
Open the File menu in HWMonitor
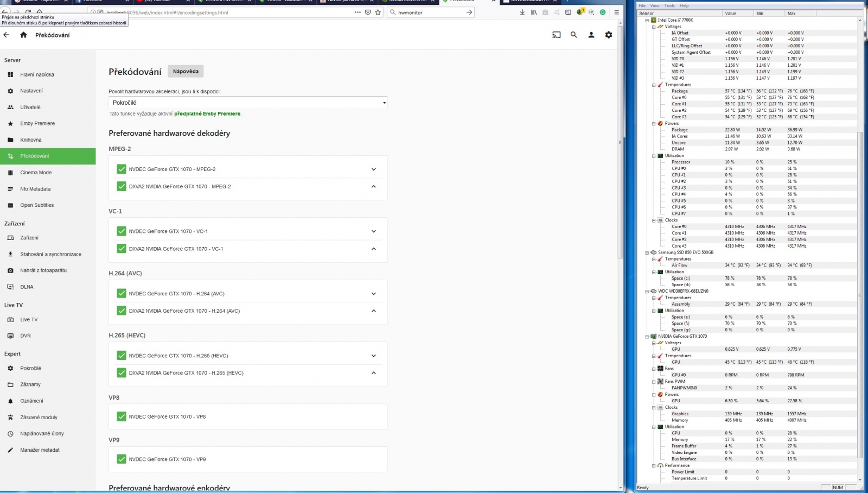pos(642,5)
